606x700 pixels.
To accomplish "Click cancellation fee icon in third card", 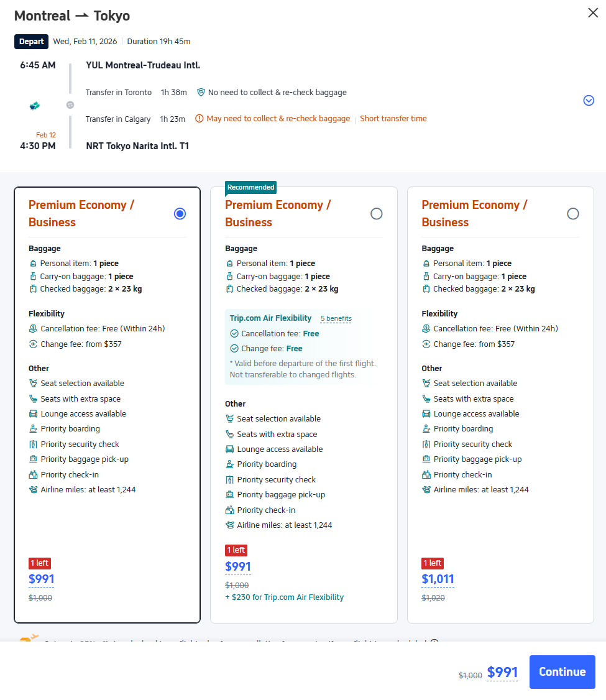I will coord(426,329).
